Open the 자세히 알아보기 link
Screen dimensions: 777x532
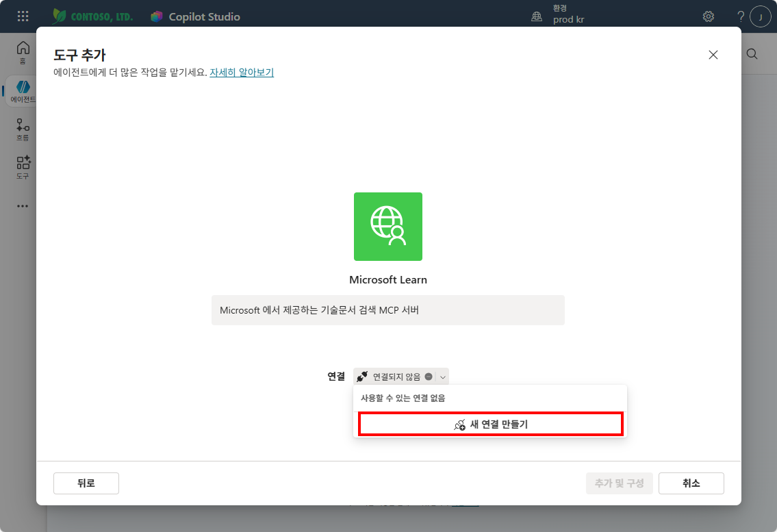click(x=242, y=73)
